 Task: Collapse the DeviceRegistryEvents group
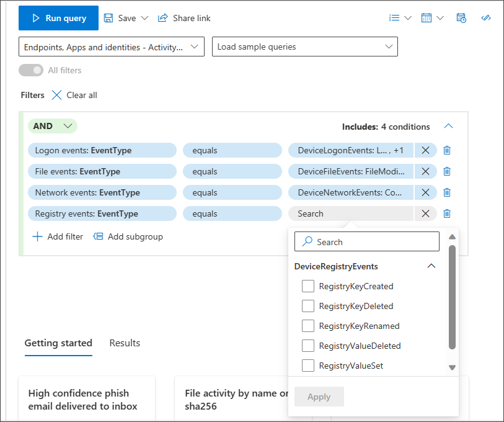coord(431,266)
